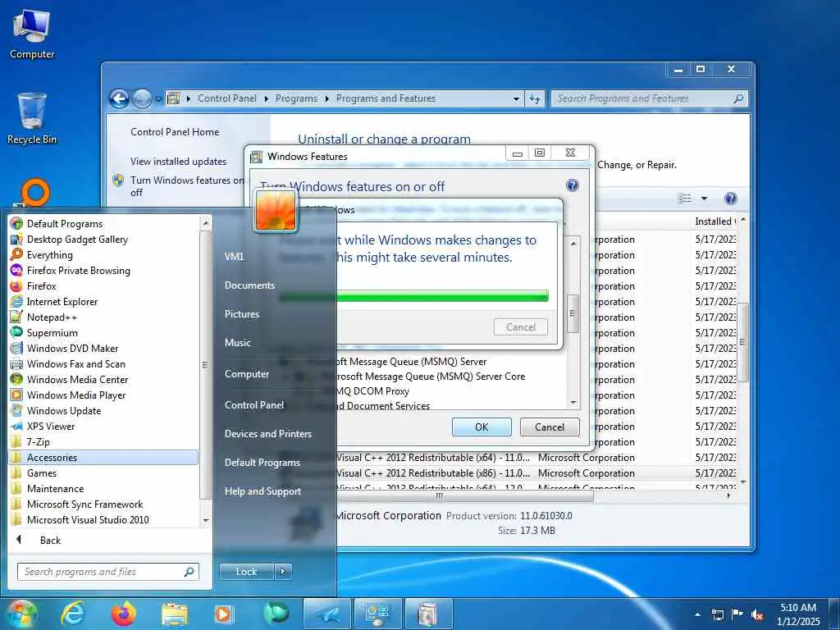Open Windows DVD Maker
The height and width of the screenshot is (630, 840).
[72, 348]
